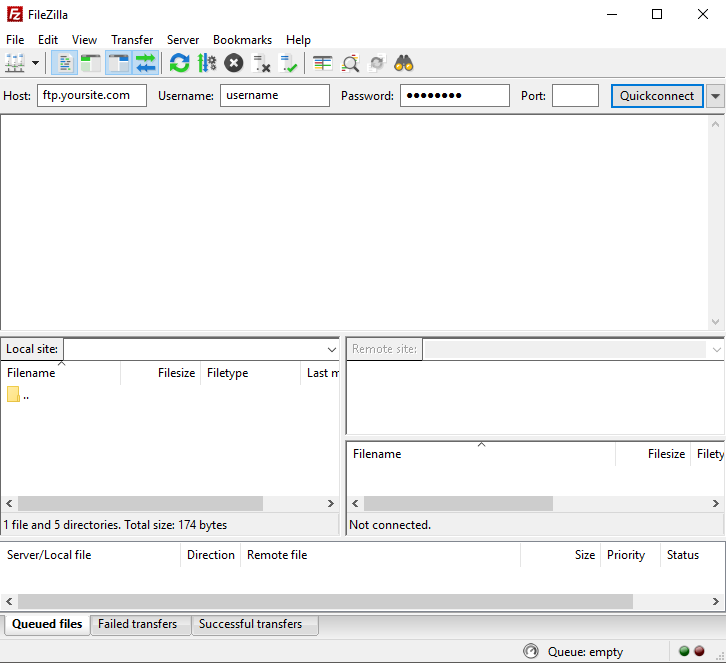The height and width of the screenshot is (663, 726).
Task: Click the Port input field
Action: click(575, 95)
